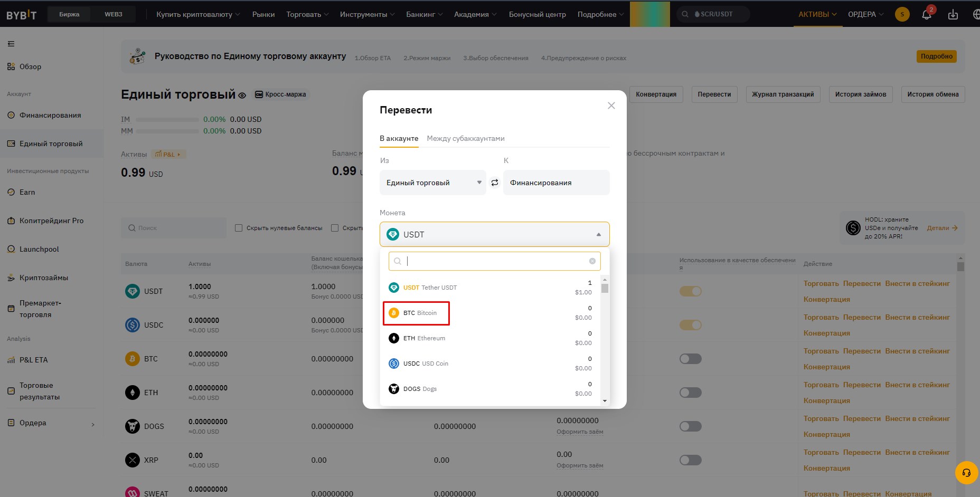Toggle collateral switch for BTC row
This screenshot has height=497, width=980.
pos(690,359)
